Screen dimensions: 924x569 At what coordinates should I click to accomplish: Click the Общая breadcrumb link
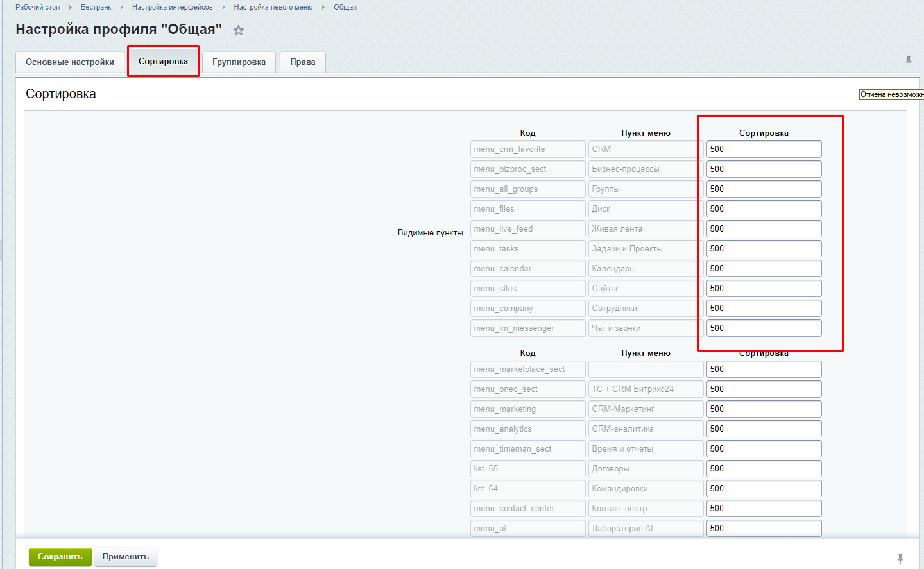[x=345, y=7]
